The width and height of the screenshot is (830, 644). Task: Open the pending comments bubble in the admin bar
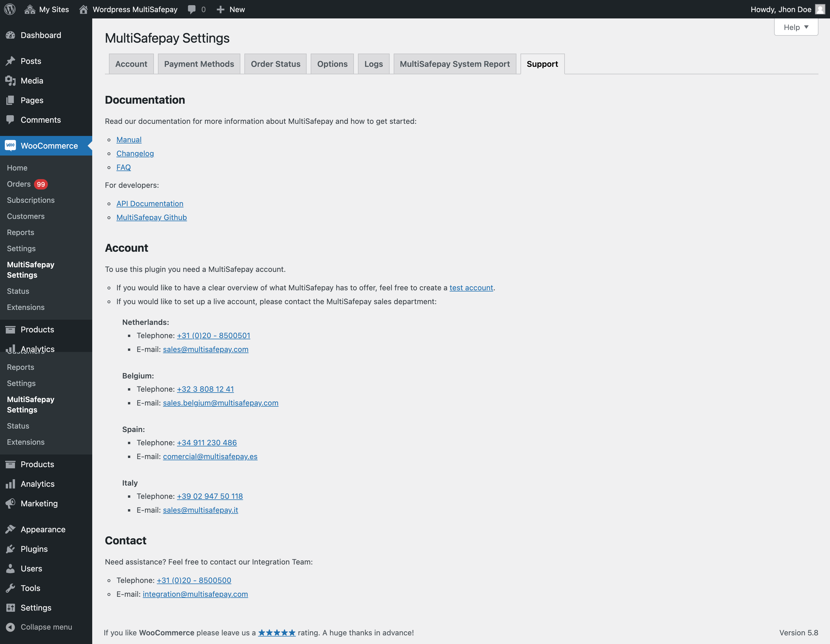pos(197,9)
